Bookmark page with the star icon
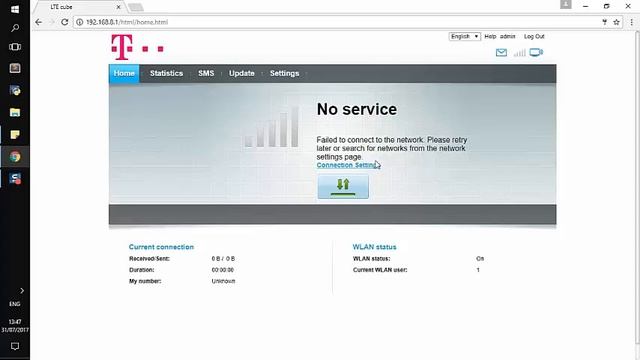Image resolution: width=640 pixels, height=360 pixels. click(616, 22)
